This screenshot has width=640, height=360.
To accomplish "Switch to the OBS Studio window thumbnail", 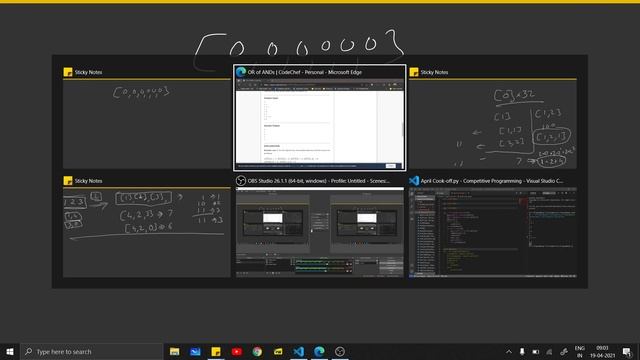I will point(320,227).
